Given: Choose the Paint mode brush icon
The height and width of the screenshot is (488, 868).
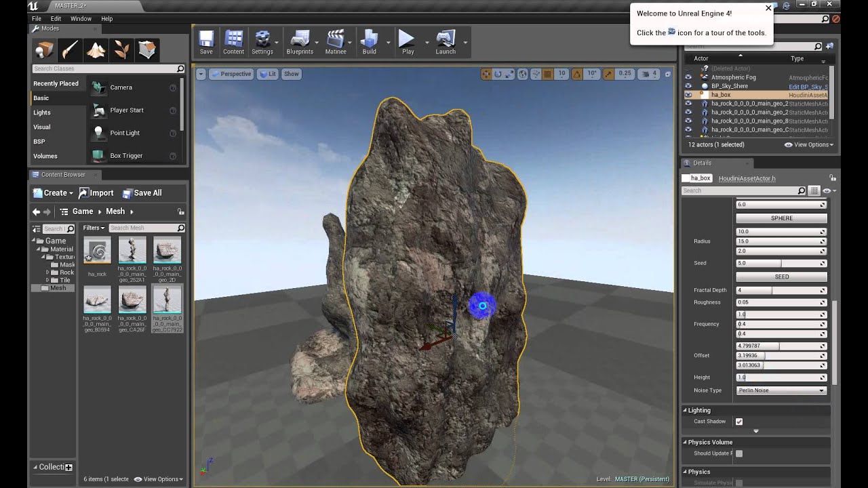Looking at the screenshot, I should point(70,50).
